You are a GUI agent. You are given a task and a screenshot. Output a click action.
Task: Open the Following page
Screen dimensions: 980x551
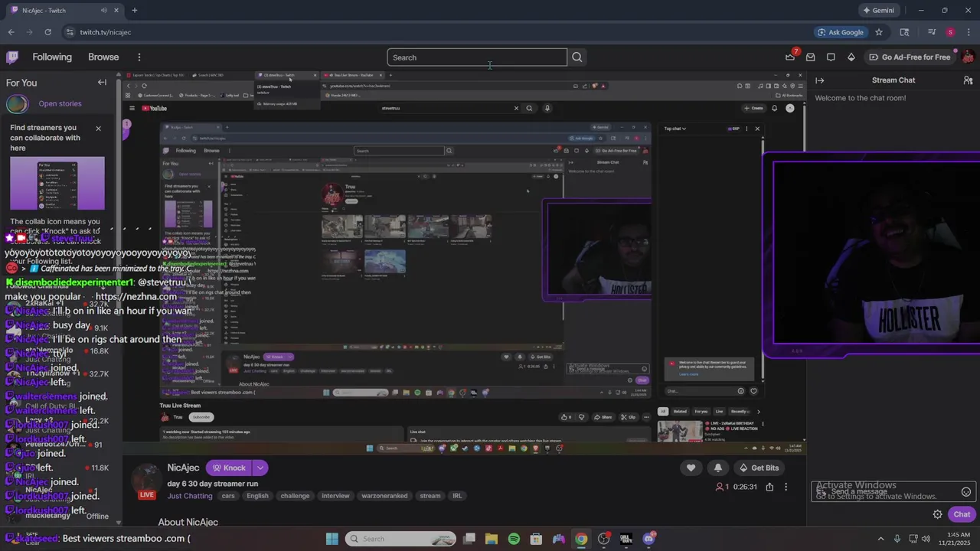(x=52, y=57)
